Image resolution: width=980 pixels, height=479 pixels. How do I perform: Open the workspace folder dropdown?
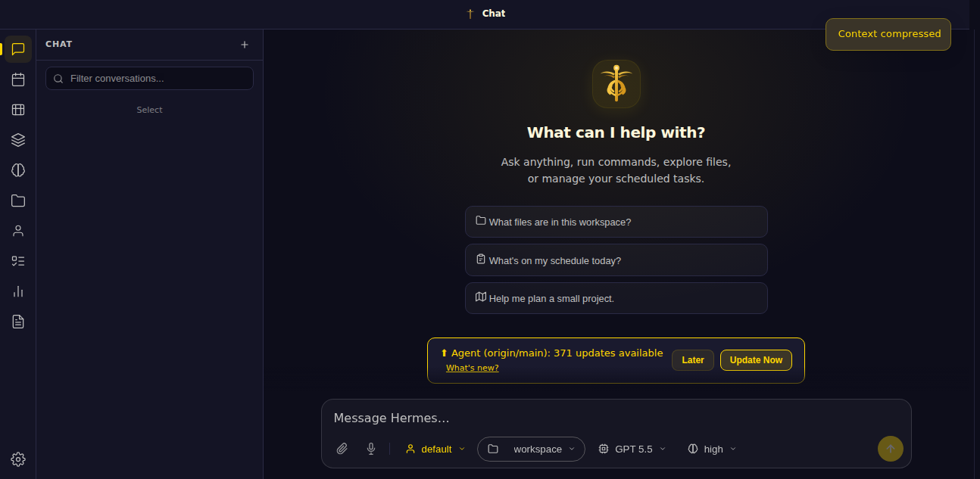coord(531,449)
